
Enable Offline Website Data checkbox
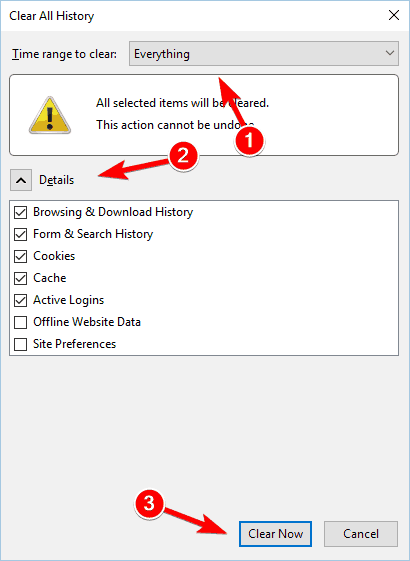[20, 322]
